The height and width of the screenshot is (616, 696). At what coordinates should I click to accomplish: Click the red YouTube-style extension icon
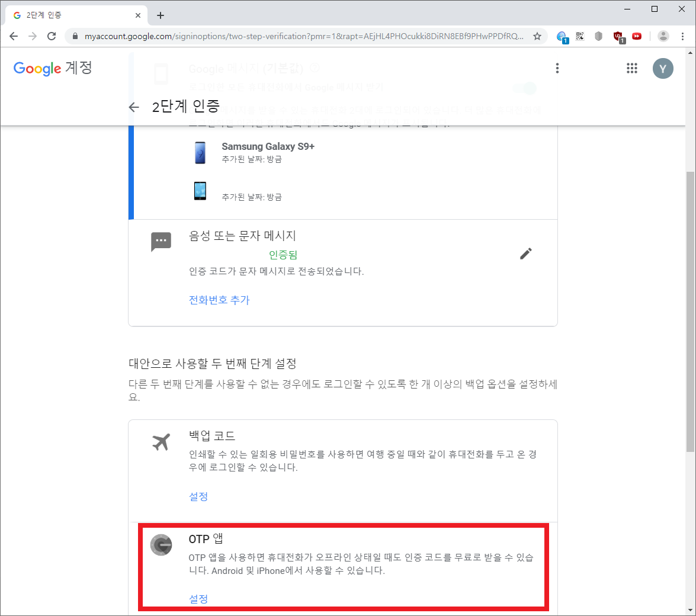coord(637,36)
